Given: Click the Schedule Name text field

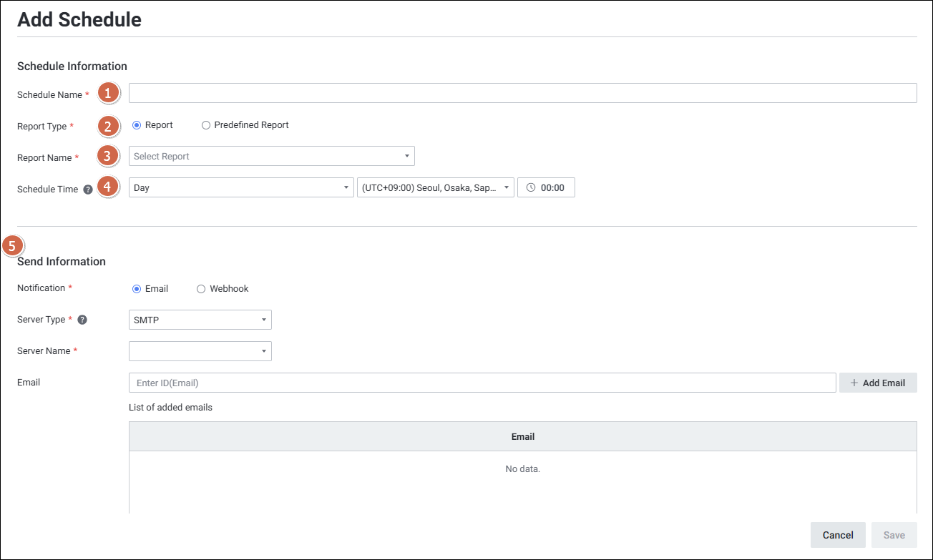Looking at the screenshot, I should (522, 94).
